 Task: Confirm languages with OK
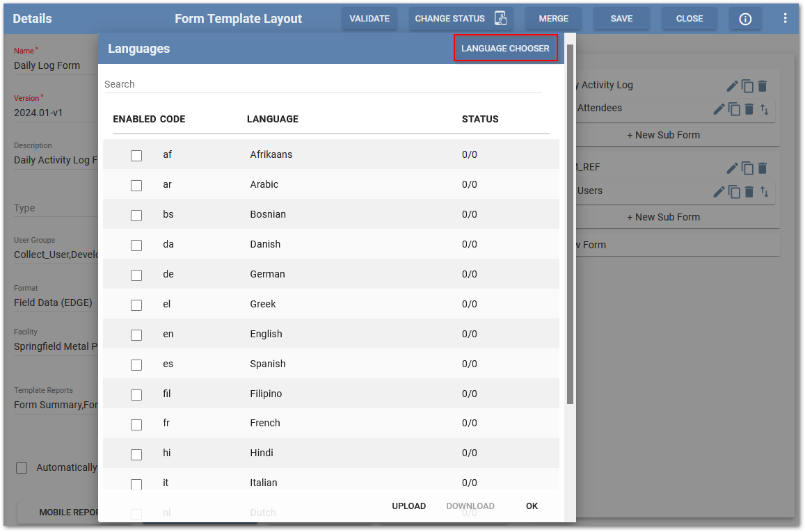click(x=532, y=506)
